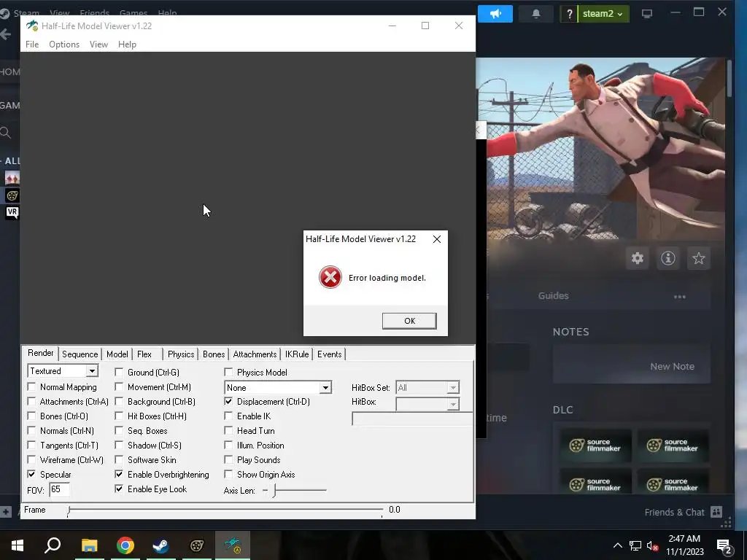
Task: Select the first game icon in Steam library list
Action: [x=12, y=178]
